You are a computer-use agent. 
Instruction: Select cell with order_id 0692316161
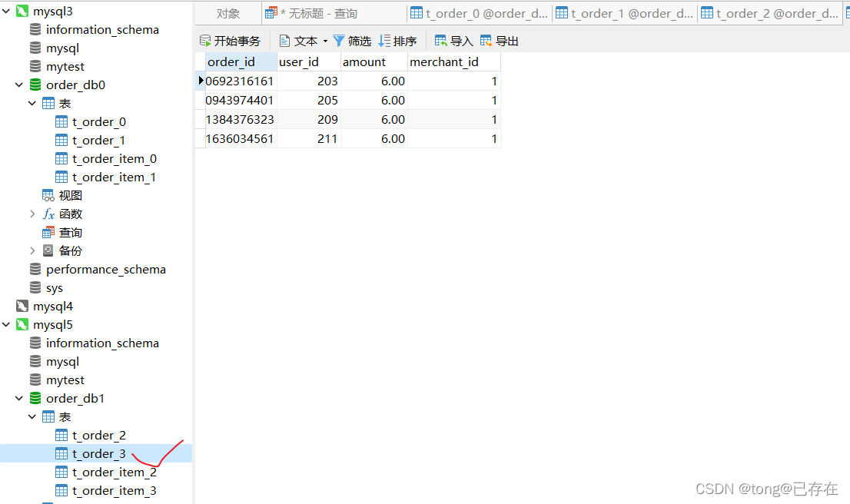[241, 81]
